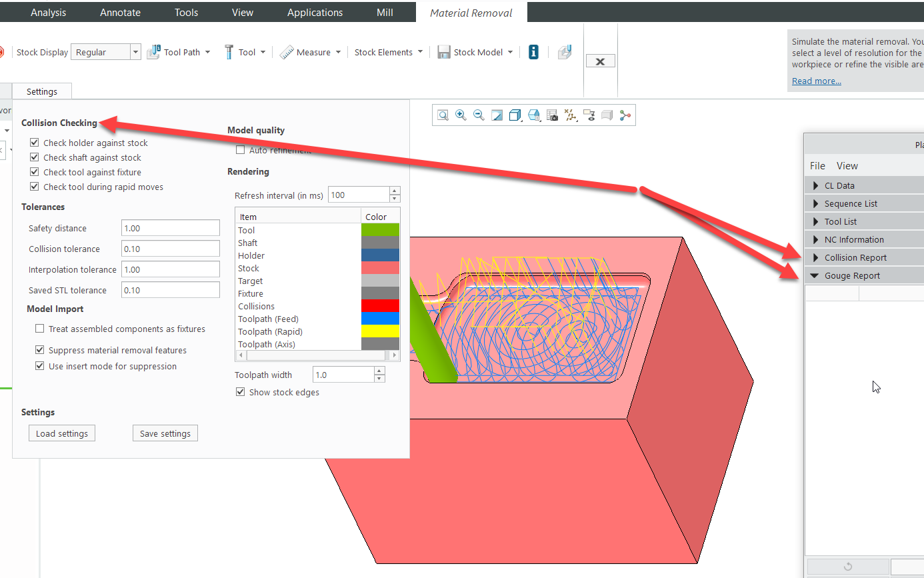The image size is (924, 578).
Task: Click the blue information icon in the ribbon
Action: click(x=533, y=51)
